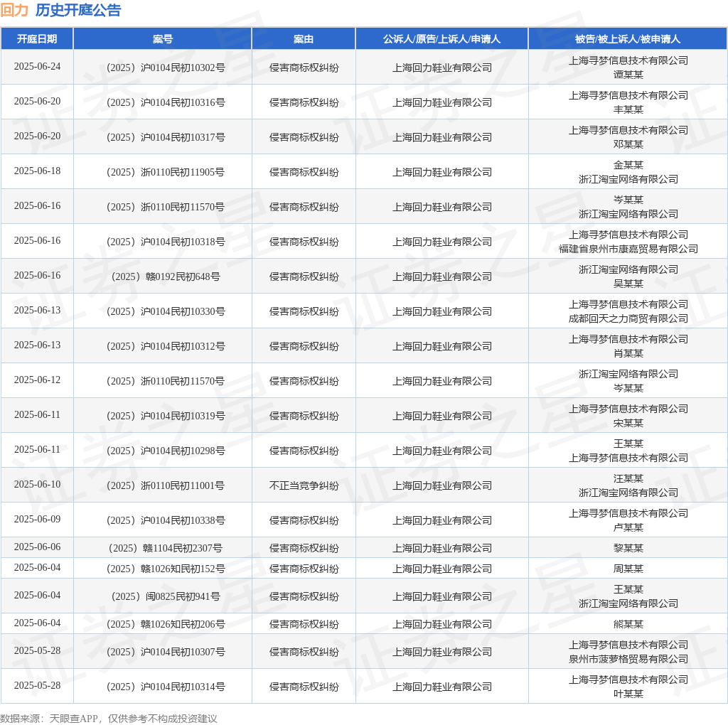Click defendant name 丰某某
The width and height of the screenshot is (728, 725).
[x=628, y=109]
